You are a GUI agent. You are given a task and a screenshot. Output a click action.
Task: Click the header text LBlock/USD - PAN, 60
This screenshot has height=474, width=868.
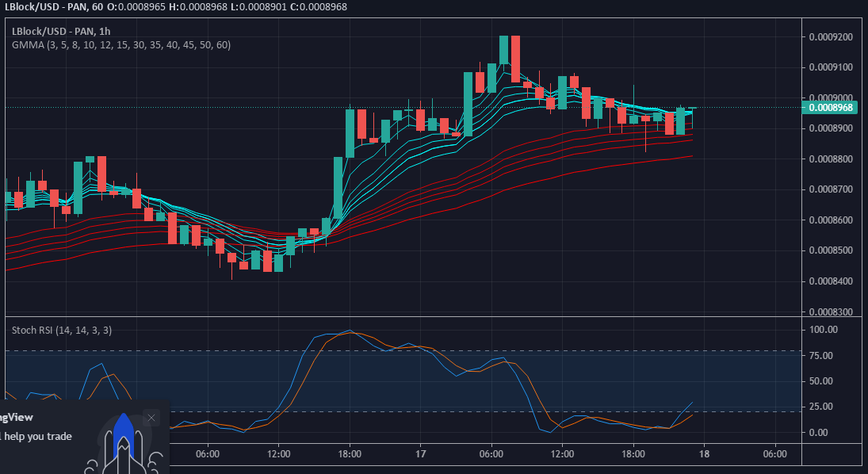pyautogui.click(x=54, y=7)
